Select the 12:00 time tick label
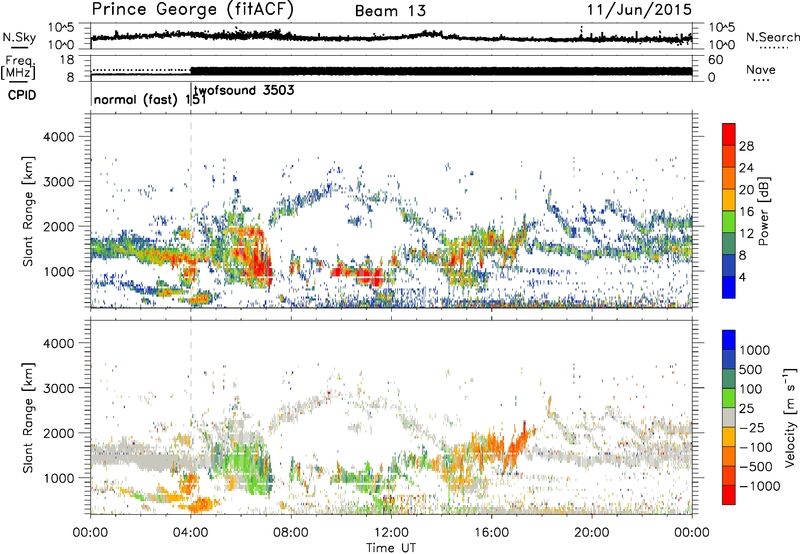This screenshot has height=554, width=800. (391, 533)
